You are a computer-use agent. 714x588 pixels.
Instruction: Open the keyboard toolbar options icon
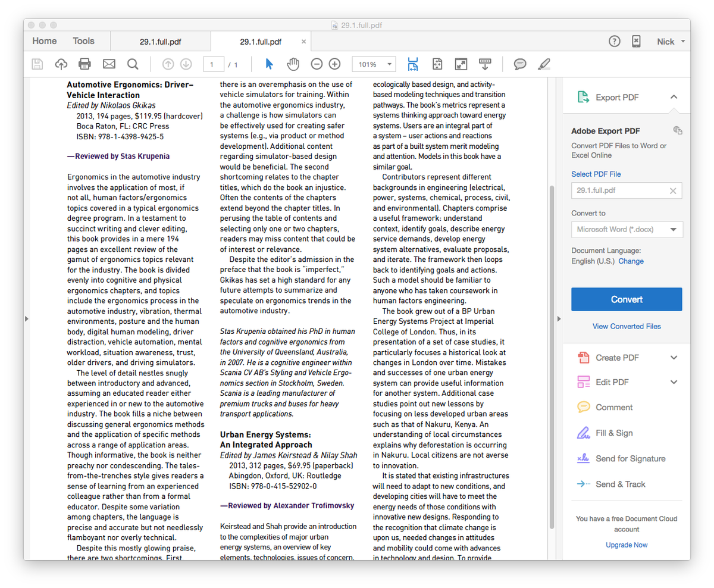click(x=485, y=64)
